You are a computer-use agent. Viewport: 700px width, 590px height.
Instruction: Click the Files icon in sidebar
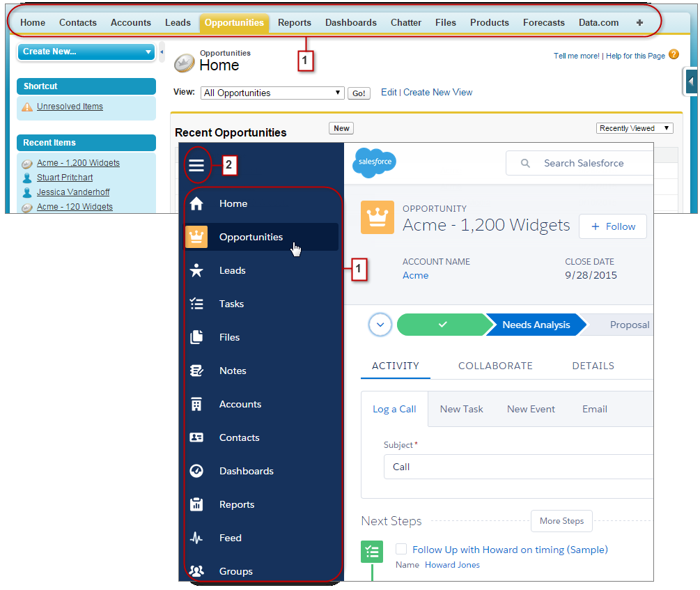pos(196,337)
